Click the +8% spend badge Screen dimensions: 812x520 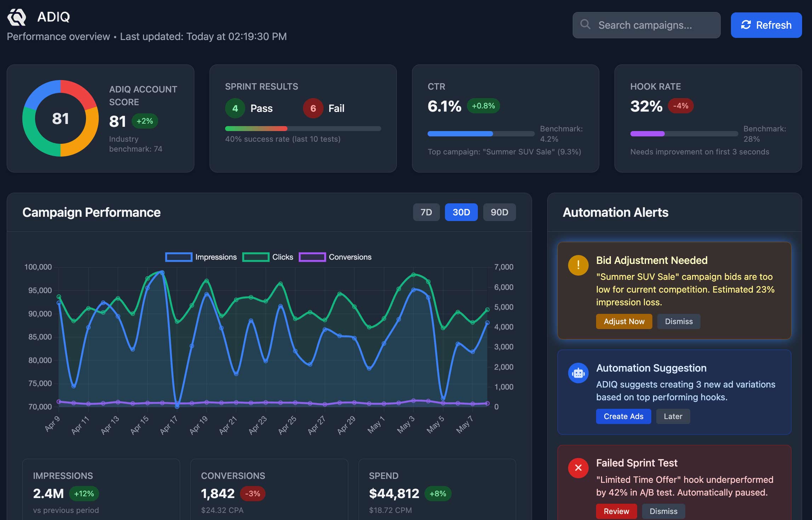pos(438,493)
